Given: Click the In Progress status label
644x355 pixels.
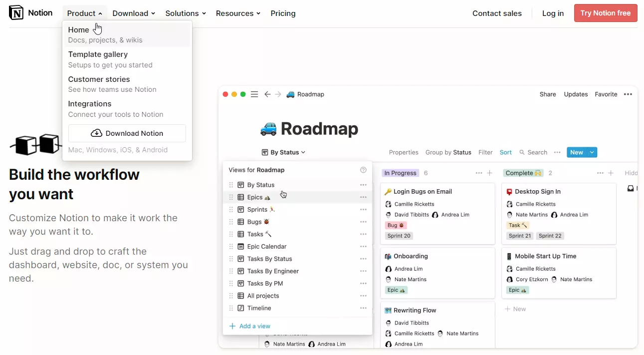Looking at the screenshot, I should click(x=400, y=173).
